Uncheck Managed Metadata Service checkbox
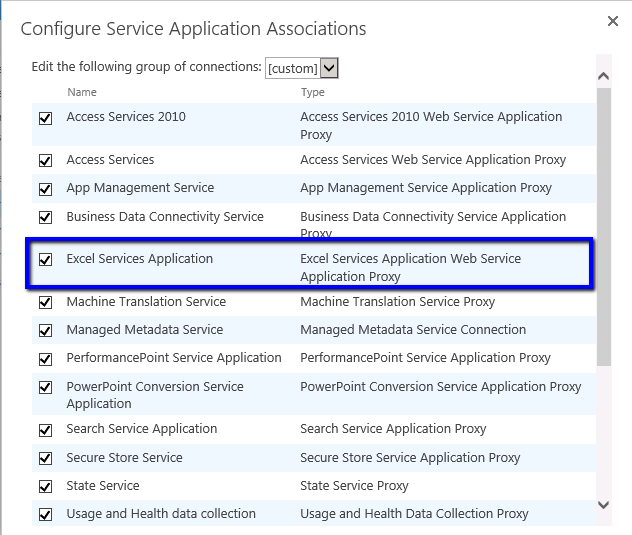The height and width of the screenshot is (535, 632). (x=46, y=331)
